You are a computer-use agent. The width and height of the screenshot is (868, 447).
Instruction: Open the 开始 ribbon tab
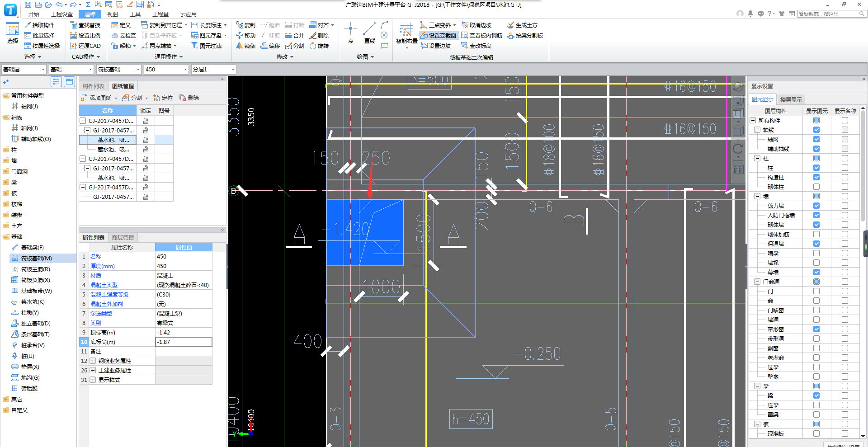[33, 14]
